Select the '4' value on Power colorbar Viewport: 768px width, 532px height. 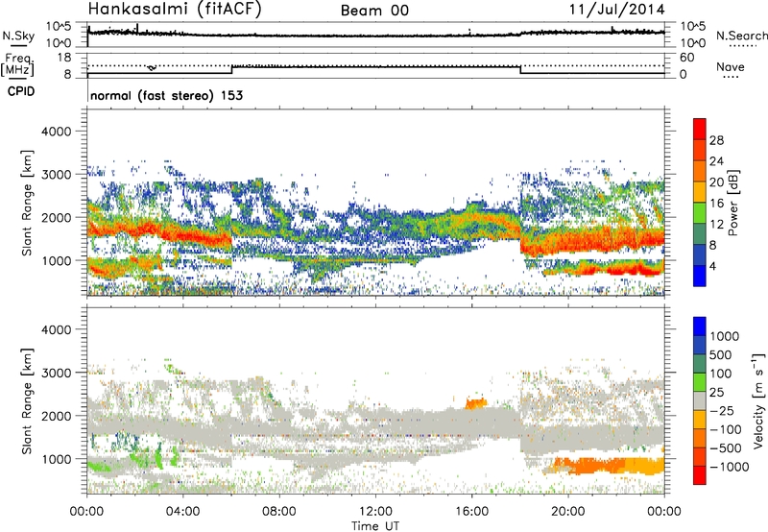pyautogui.click(x=713, y=267)
